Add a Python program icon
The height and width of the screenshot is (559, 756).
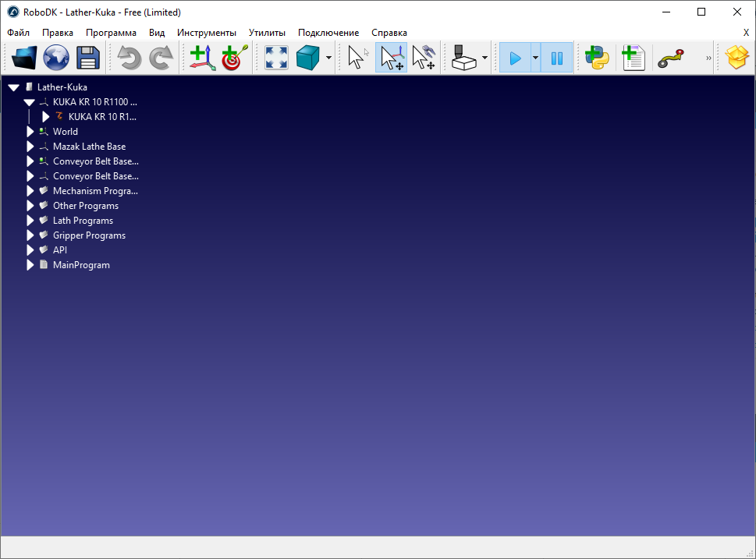click(x=598, y=58)
